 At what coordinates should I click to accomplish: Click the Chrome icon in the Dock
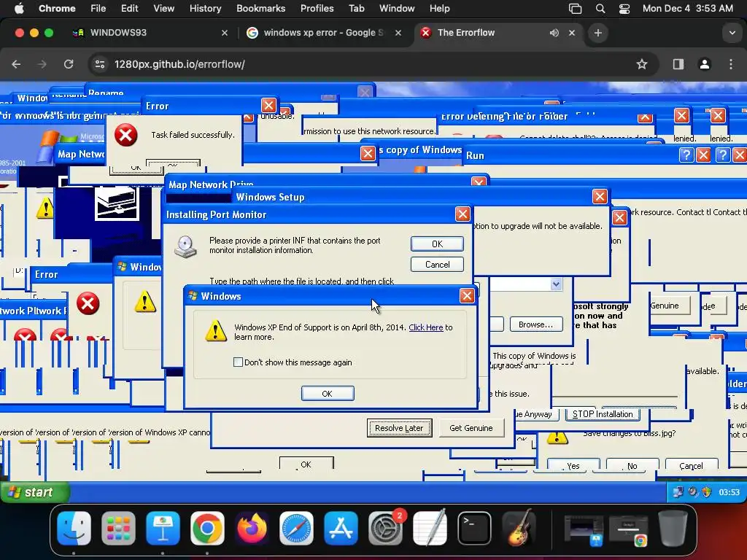207,528
